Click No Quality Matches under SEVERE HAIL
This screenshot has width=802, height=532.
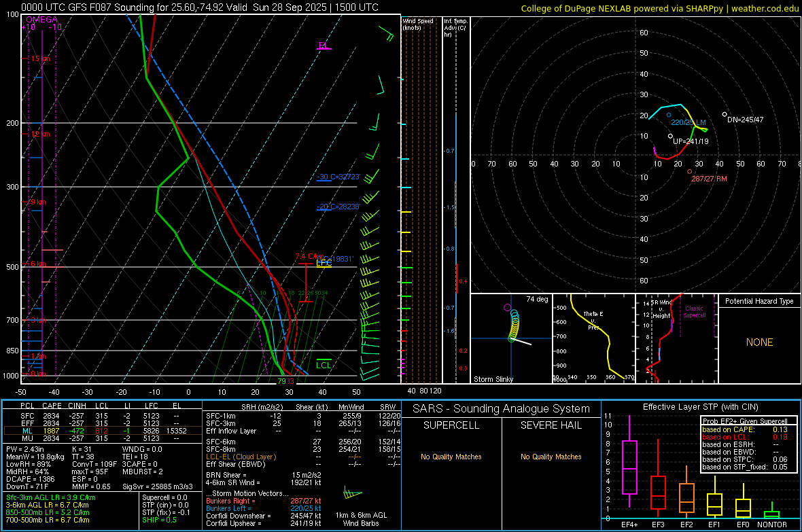[x=551, y=457]
